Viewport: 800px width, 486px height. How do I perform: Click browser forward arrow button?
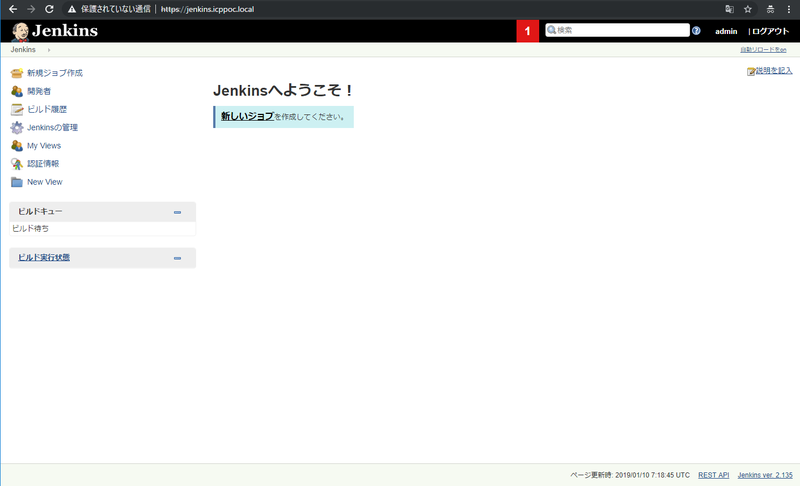tap(31, 9)
